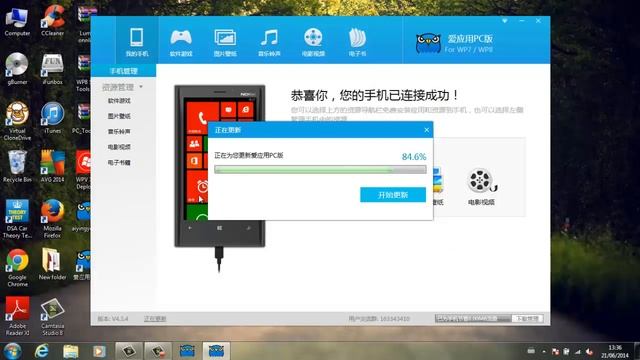This screenshot has width=640, height=360.
Task: Open the Computer desktop icon
Action: [17, 21]
